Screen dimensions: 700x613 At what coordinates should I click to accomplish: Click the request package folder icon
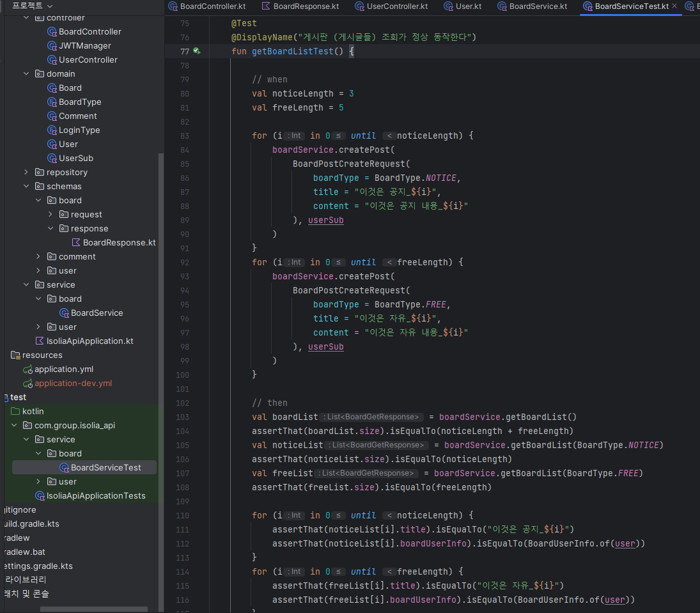click(x=64, y=214)
